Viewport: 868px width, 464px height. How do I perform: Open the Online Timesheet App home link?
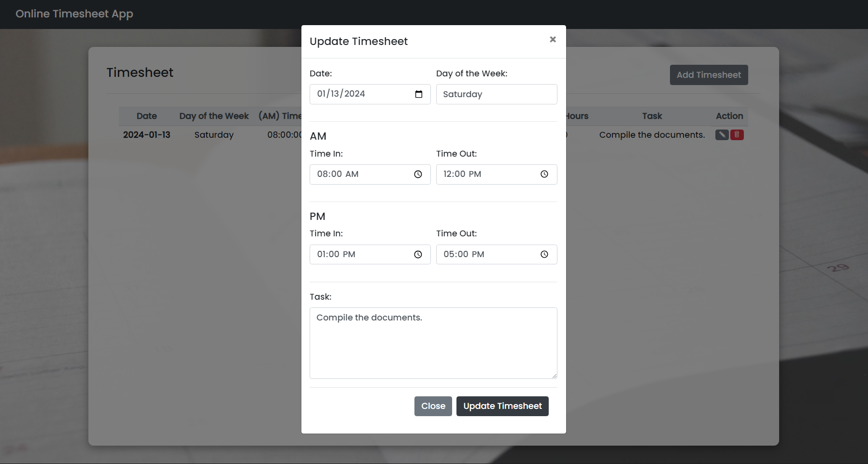click(x=74, y=14)
